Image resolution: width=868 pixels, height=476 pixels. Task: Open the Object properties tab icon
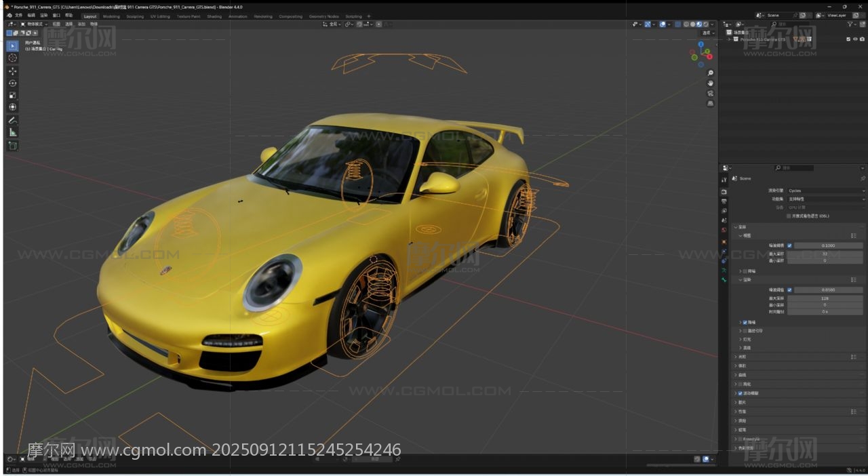click(x=724, y=242)
